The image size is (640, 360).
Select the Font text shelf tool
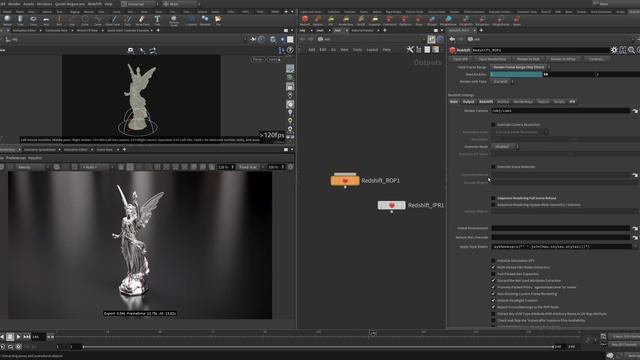(x=157, y=20)
